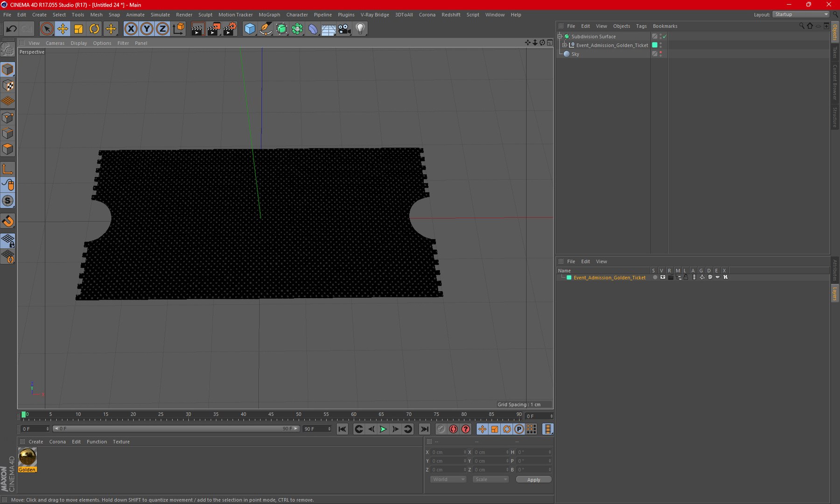Select the Scale tool

[x=78, y=29]
